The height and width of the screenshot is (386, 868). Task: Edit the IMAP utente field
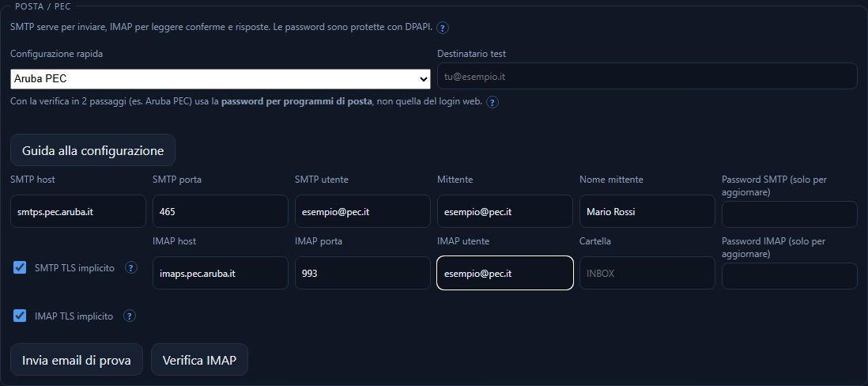pos(505,273)
